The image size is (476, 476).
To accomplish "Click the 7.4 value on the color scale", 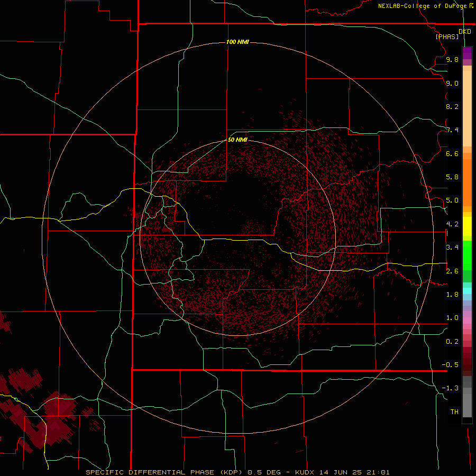I will pyautogui.click(x=452, y=130).
